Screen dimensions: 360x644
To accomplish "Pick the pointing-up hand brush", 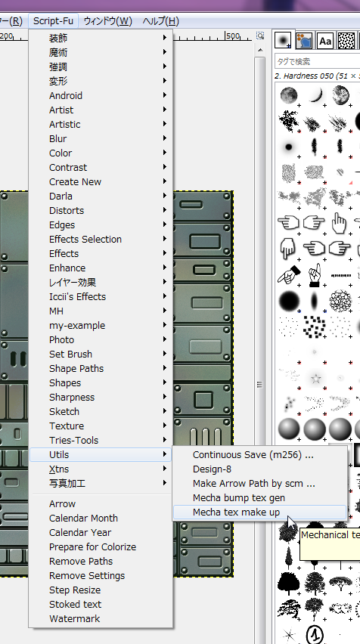I will [x=340, y=223].
